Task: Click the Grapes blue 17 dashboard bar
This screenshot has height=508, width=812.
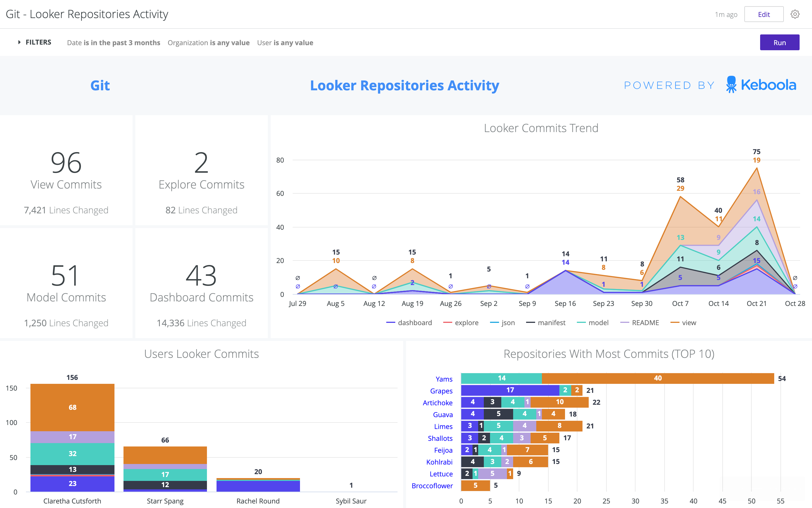Action: point(510,390)
